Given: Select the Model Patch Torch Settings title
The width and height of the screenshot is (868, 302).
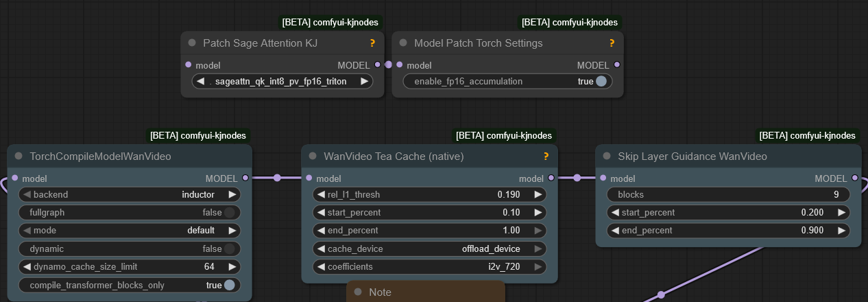Looking at the screenshot, I should click(x=478, y=43).
